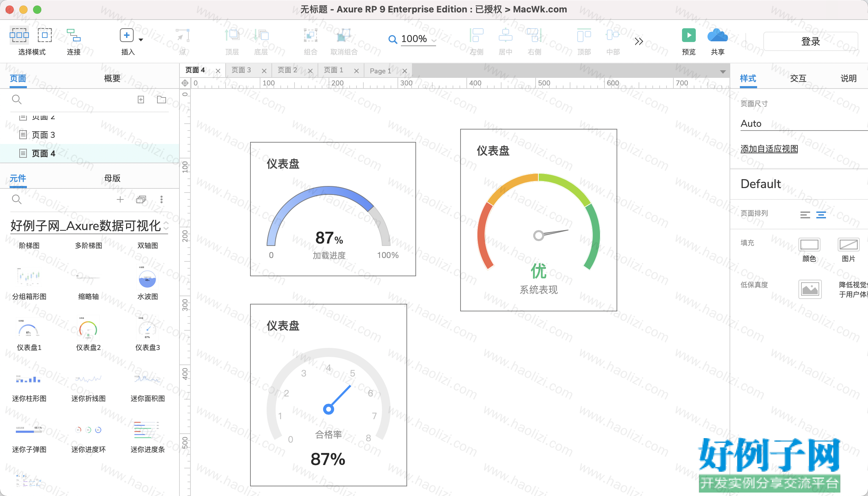Switch to the 元件 libraries tab
The image size is (868, 496).
[x=18, y=178]
